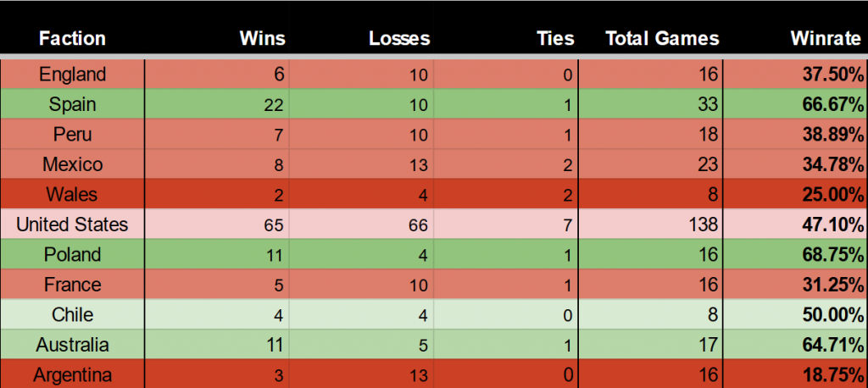868x388 pixels.
Task: Select the England faction cell
Action: (72, 75)
